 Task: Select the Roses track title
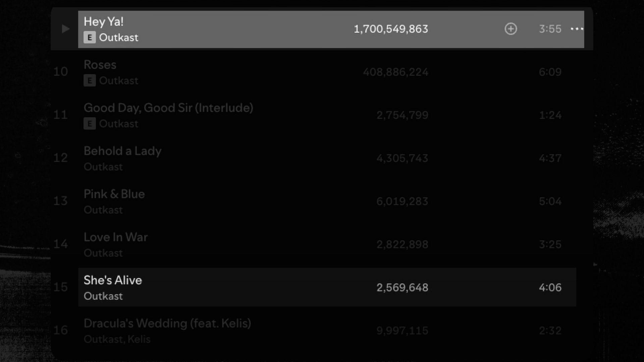click(100, 65)
